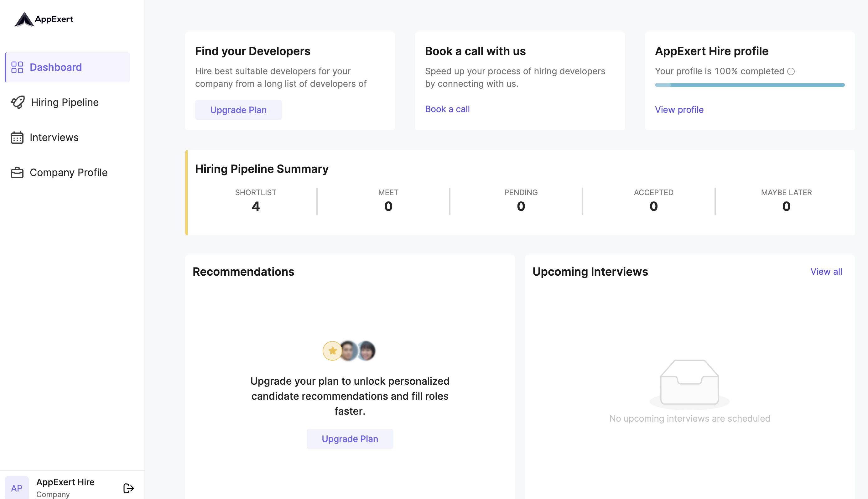Click the MEET label

388,192
